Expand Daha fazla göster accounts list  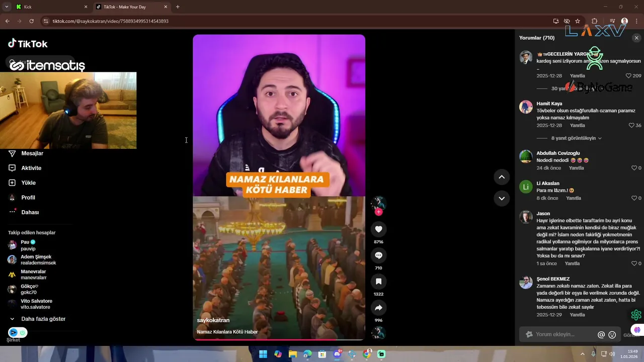[43, 319]
